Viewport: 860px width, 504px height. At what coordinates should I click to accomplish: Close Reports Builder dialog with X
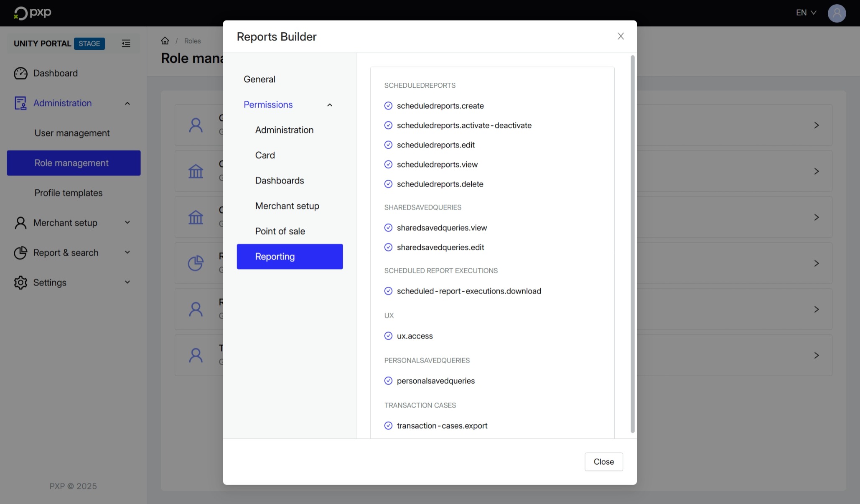pos(621,36)
